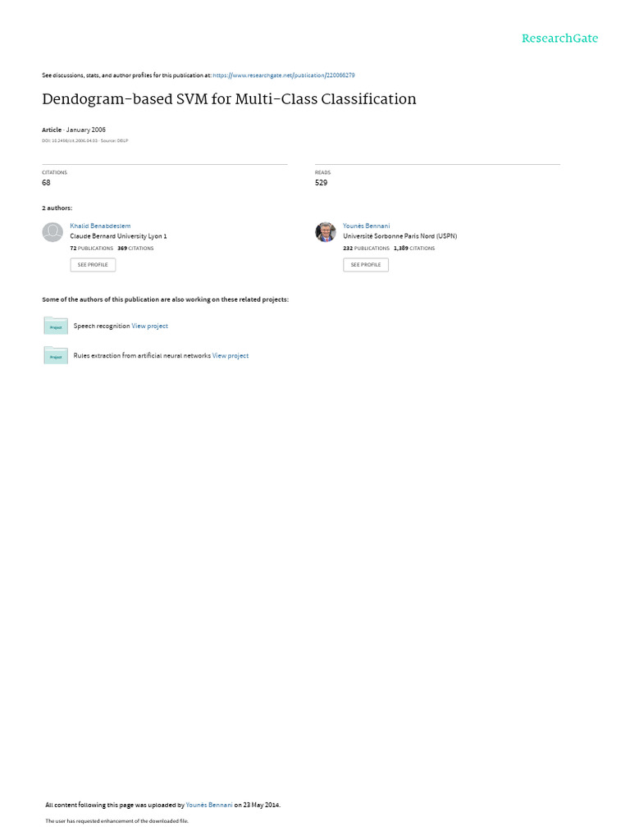Open View project for Rules extraction
This screenshot has height=840, width=630.
(231, 356)
